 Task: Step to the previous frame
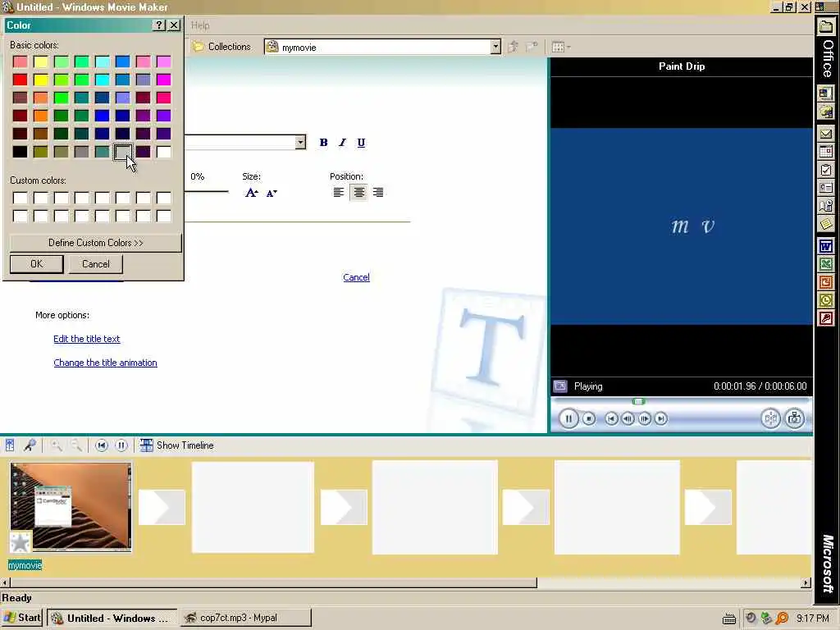628,418
